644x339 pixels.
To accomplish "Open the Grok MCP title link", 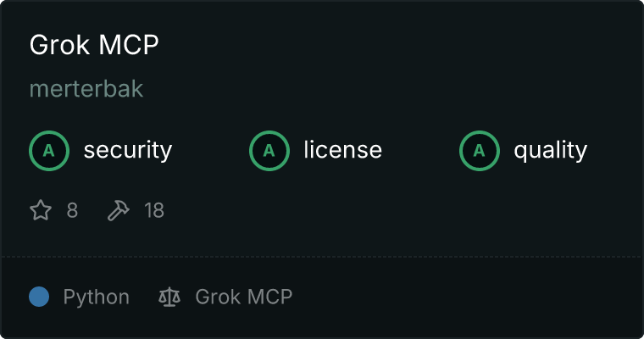I will [x=94, y=44].
